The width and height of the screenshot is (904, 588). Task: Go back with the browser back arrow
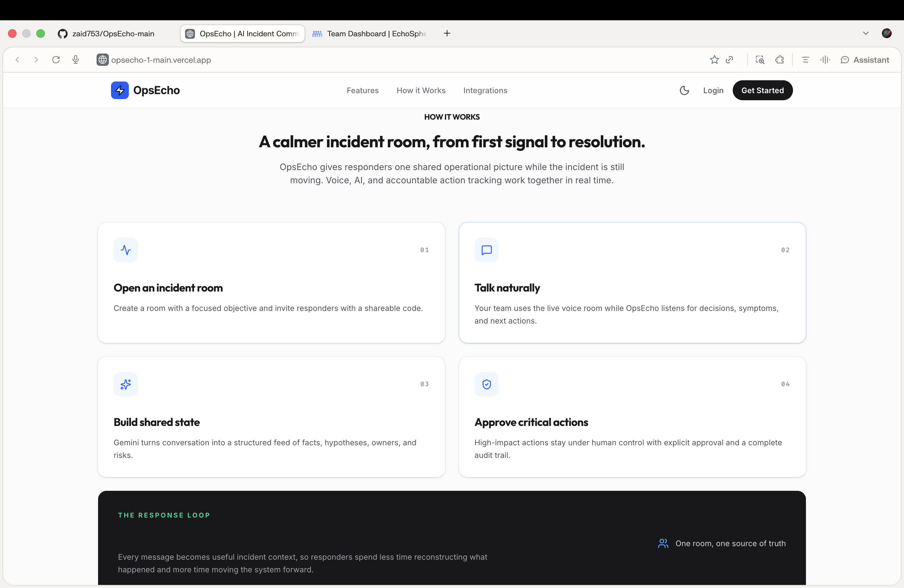[x=18, y=60]
